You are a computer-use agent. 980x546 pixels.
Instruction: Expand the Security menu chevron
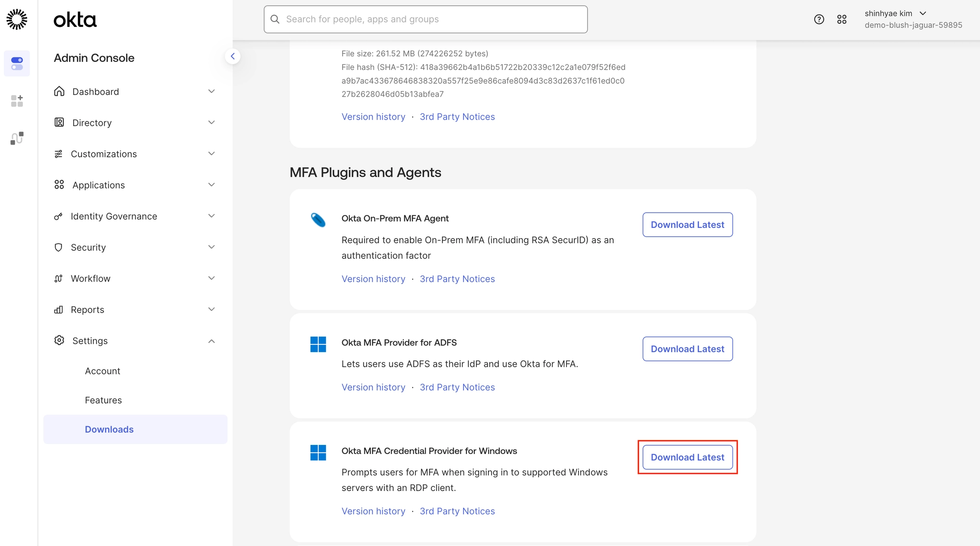pyautogui.click(x=212, y=247)
